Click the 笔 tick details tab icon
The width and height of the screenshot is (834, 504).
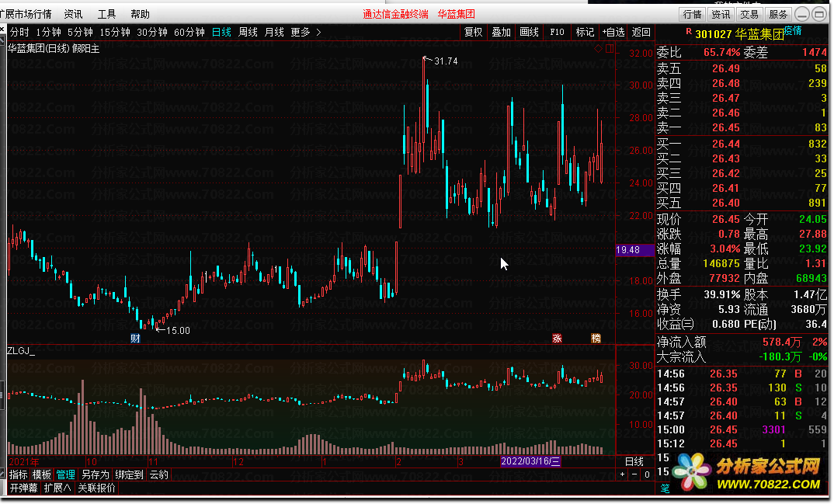(x=665, y=488)
